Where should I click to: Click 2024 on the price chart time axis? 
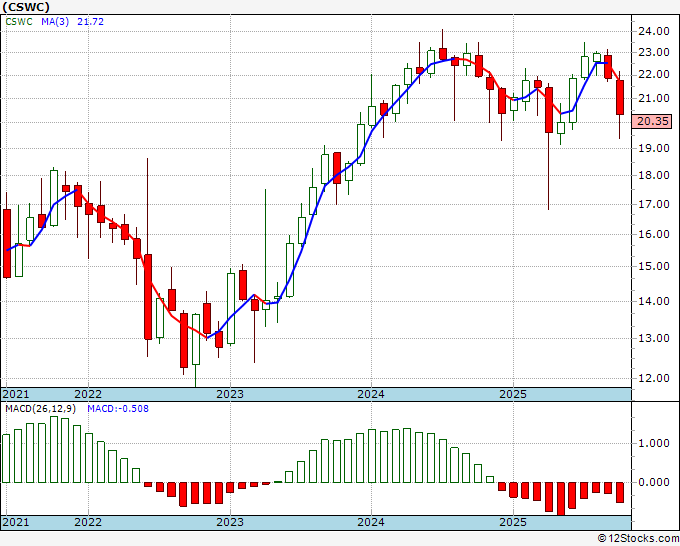click(x=371, y=394)
